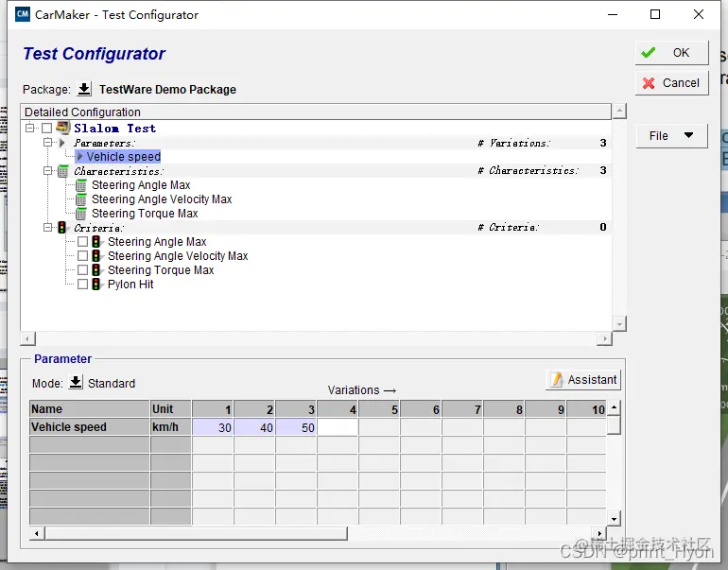
Task: Click traffic light icon of Steering Torque Max criterion
Action: pyautogui.click(x=96, y=270)
